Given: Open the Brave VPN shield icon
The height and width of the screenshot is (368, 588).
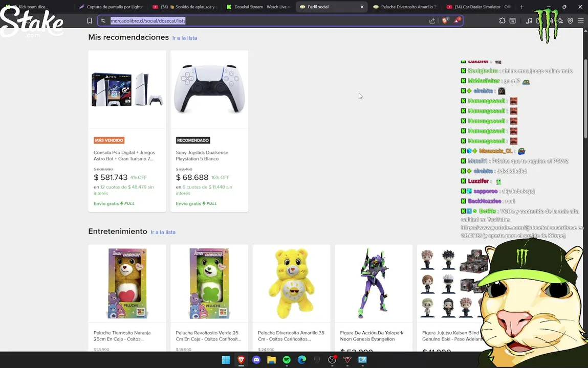Looking at the screenshot, I should pyautogui.click(x=570, y=21).
